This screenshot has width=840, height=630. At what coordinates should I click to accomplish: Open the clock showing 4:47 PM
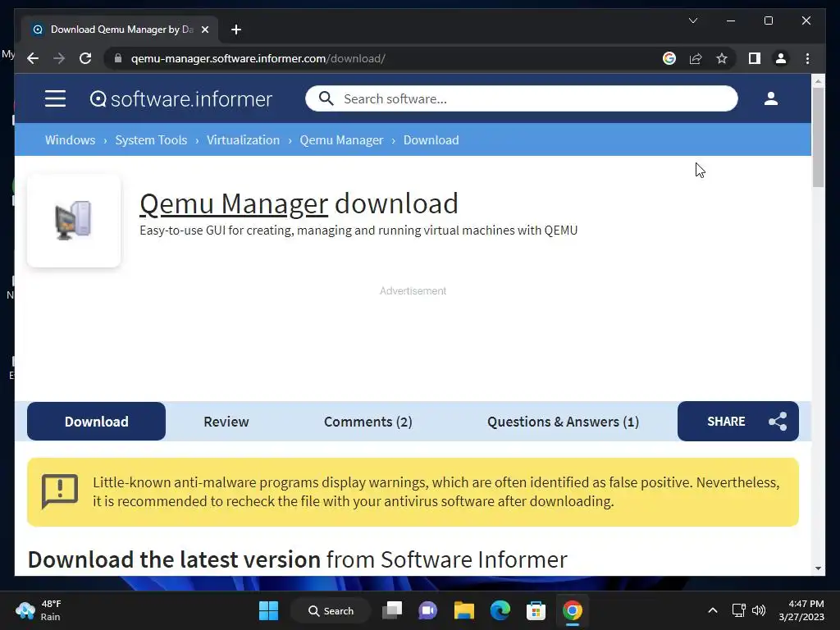coord(801,610)
